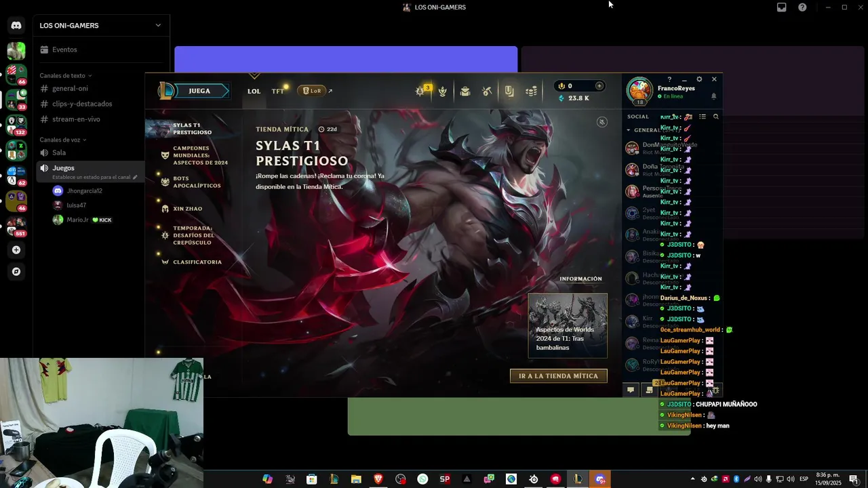Click the Blue Essence 23.8 K balance
The width and height of the screenshot is (868, 488).
pos(574,98)
